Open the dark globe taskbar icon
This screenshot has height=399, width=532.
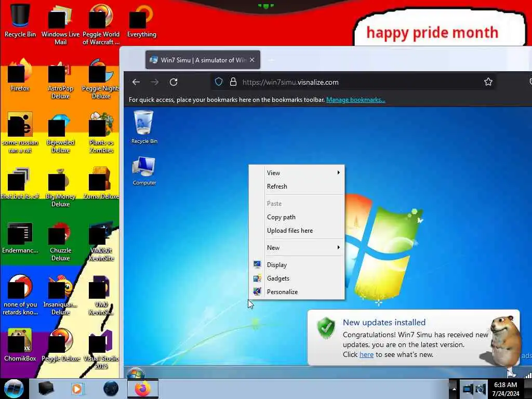point(111,389)
